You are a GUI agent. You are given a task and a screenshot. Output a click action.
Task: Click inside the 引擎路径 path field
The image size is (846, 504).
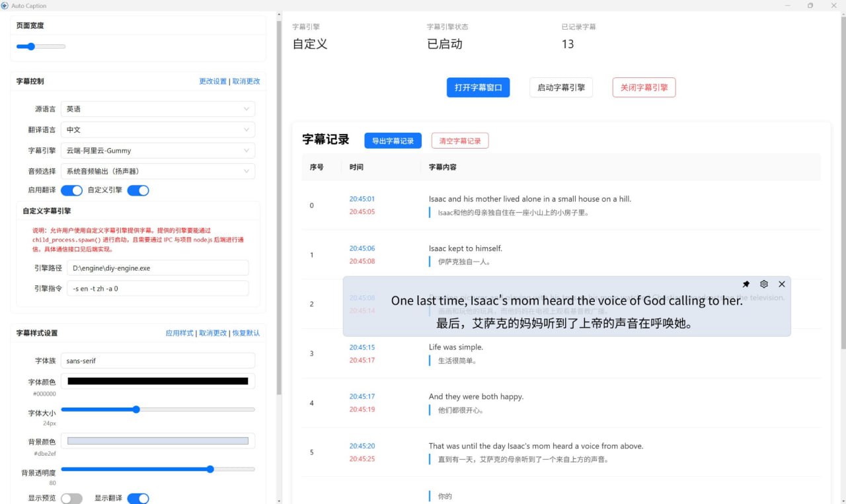[x=158, y=268]
